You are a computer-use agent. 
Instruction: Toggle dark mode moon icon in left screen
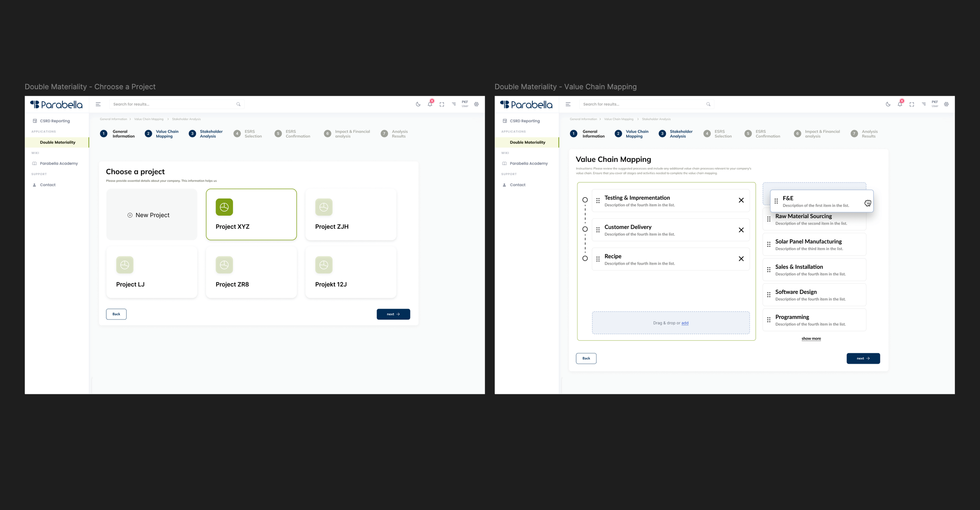pyautogui.click(x=418, y=104)
